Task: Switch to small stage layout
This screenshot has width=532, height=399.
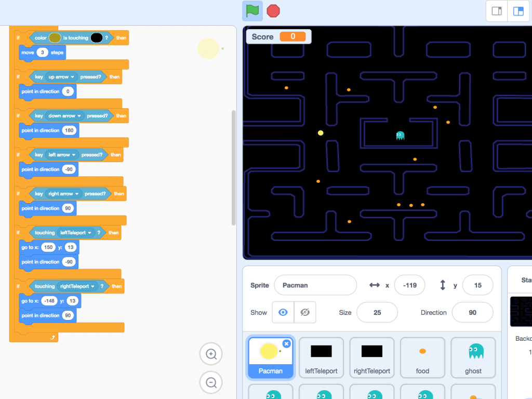Action: (497, 11)
